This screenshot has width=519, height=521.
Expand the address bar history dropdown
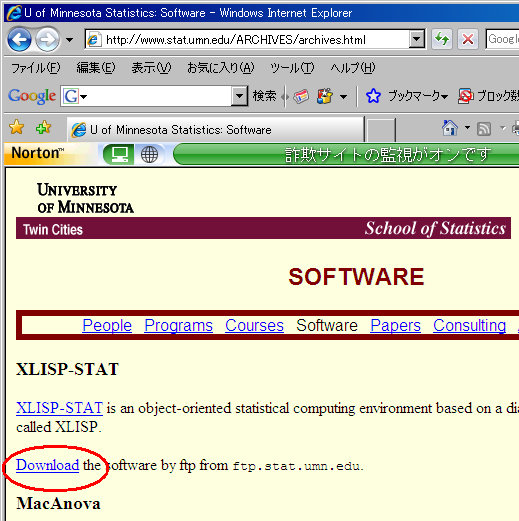click(x=416, y=39)
